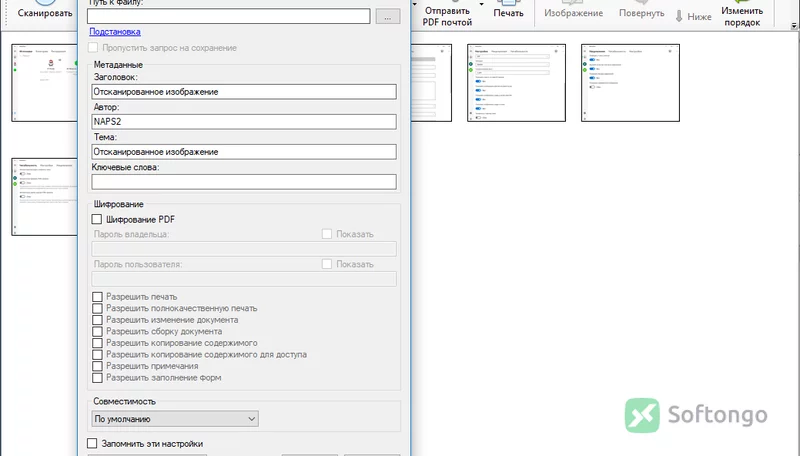Image resolution: width=800 pixels, height=456 pixels.
Task: Click into the Путь к файлу field
Action: (229, 16)
